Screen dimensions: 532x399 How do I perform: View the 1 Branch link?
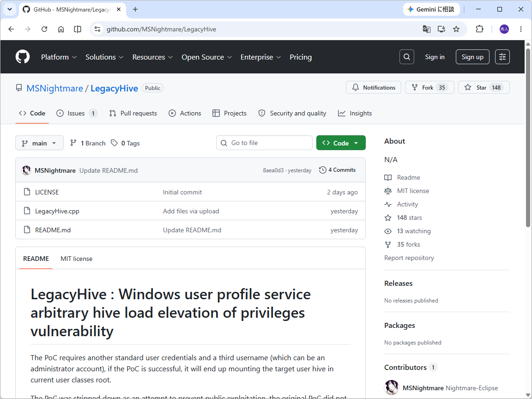pyautogui.click(x=88, y=143)
